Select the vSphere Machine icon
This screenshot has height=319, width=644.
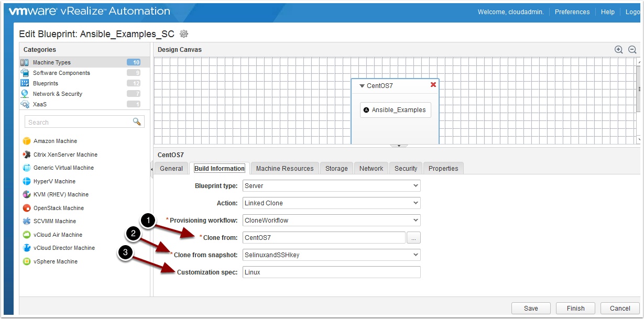click(x=27, y=261)
